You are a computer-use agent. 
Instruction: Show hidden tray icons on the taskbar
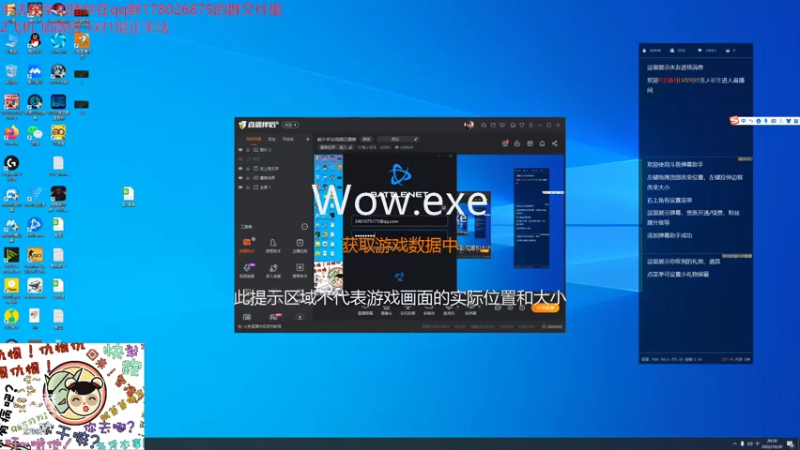[735, 444]
